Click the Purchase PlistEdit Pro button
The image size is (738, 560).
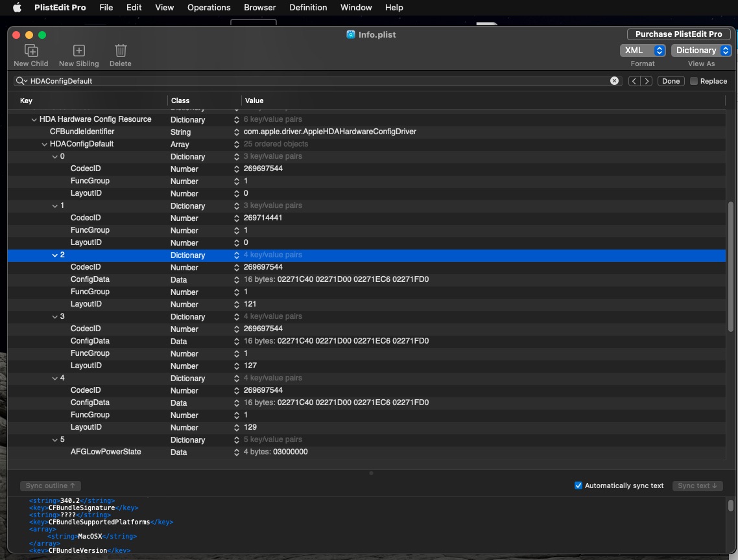pyautogui.click(x=678, y=34)
